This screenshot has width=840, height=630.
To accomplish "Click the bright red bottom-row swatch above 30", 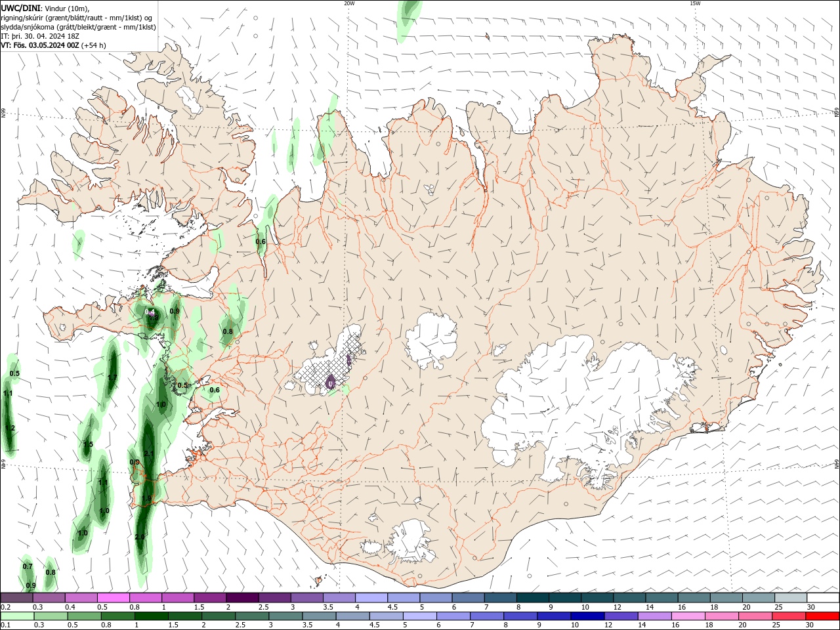I will pos(822,616).
